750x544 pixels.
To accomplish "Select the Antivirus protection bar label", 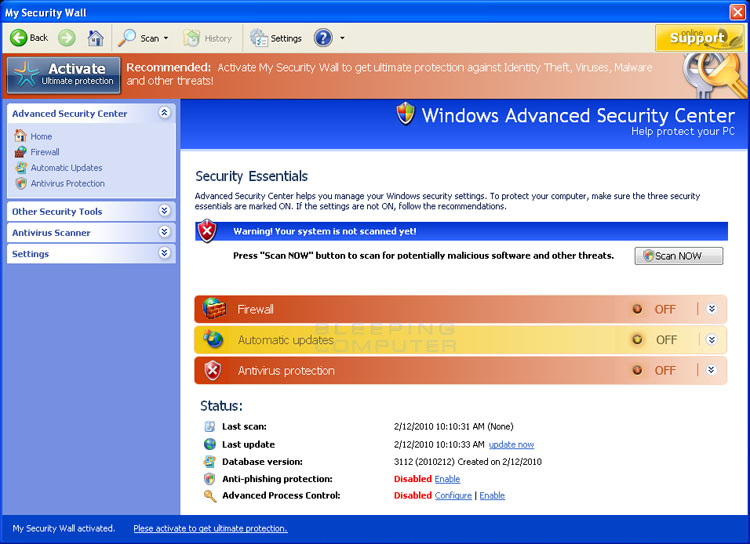I will point(287,371).
